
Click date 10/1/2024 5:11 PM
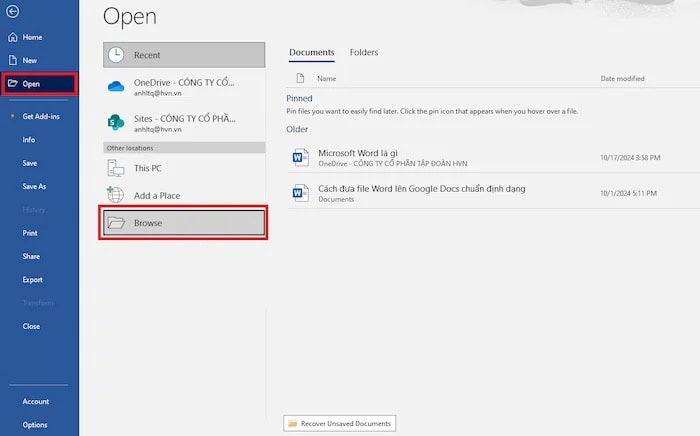click(628, 193)
